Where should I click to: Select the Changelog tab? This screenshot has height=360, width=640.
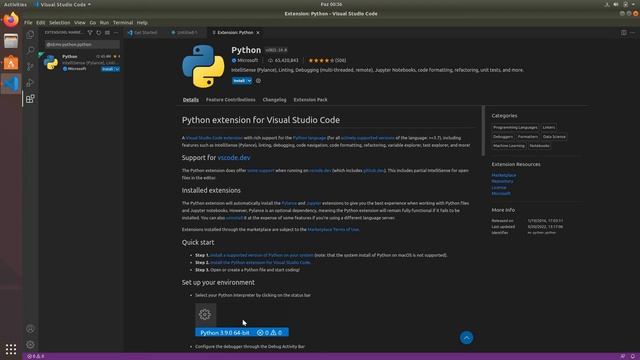[x=274, y=100]
